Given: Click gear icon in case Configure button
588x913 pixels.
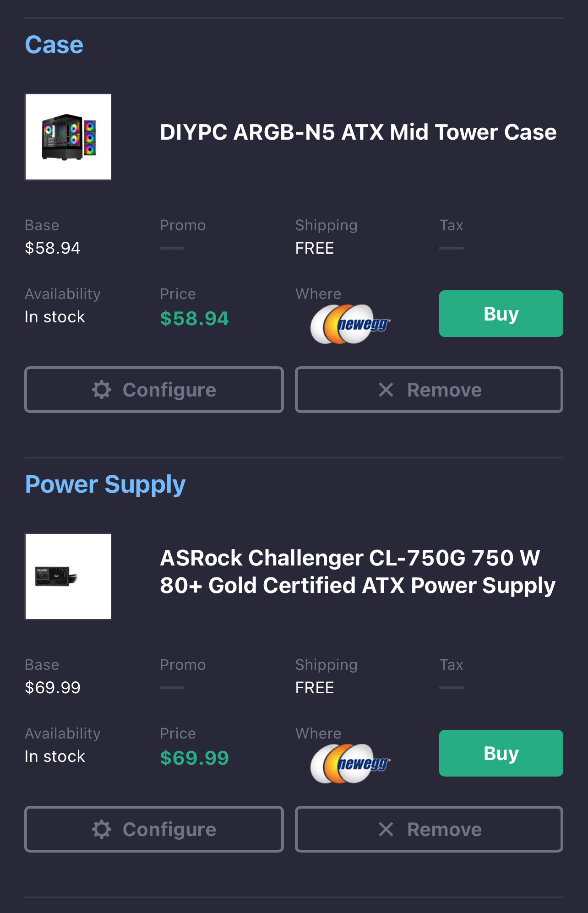Looking at the screenshot, I should tap(102, 390).
